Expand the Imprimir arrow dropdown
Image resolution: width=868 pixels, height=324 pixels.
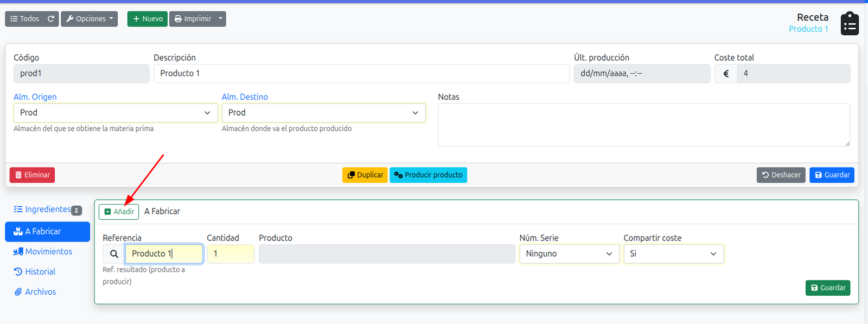220,19
